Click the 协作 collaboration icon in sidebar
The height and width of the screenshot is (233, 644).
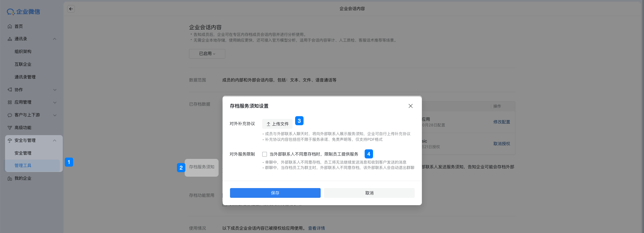click(x=10, y=90)
